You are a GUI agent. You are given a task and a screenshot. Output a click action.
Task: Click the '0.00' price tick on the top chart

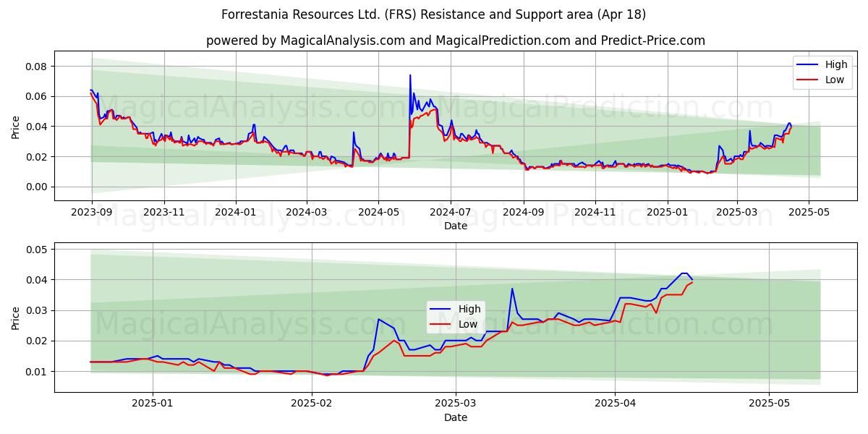pyautogui.click(x=36, y=187)
